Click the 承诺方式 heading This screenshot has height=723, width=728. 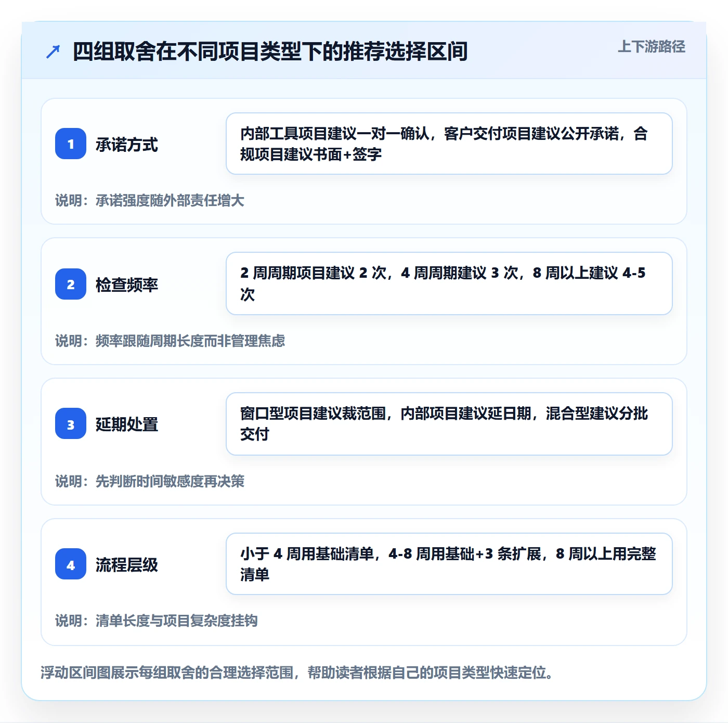click(127, 145)
